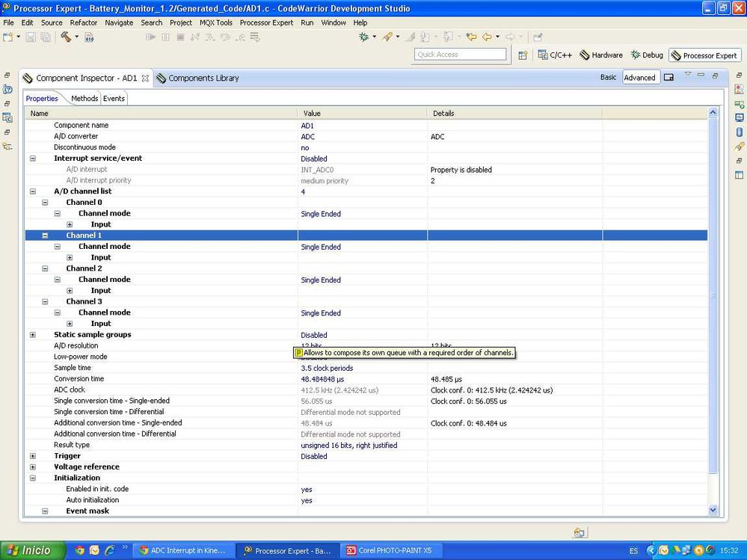747x560 pixels.
Task: Click the C project view icon in left sidebar
Action: click(x=7, y=117)
